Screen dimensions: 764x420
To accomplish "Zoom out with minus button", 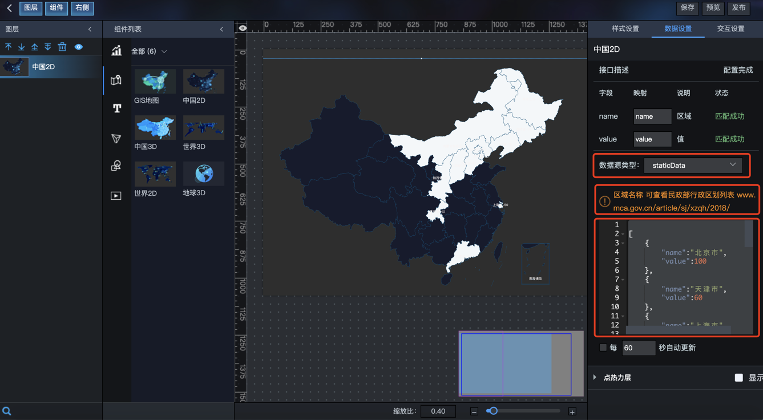I will point(474,411).
